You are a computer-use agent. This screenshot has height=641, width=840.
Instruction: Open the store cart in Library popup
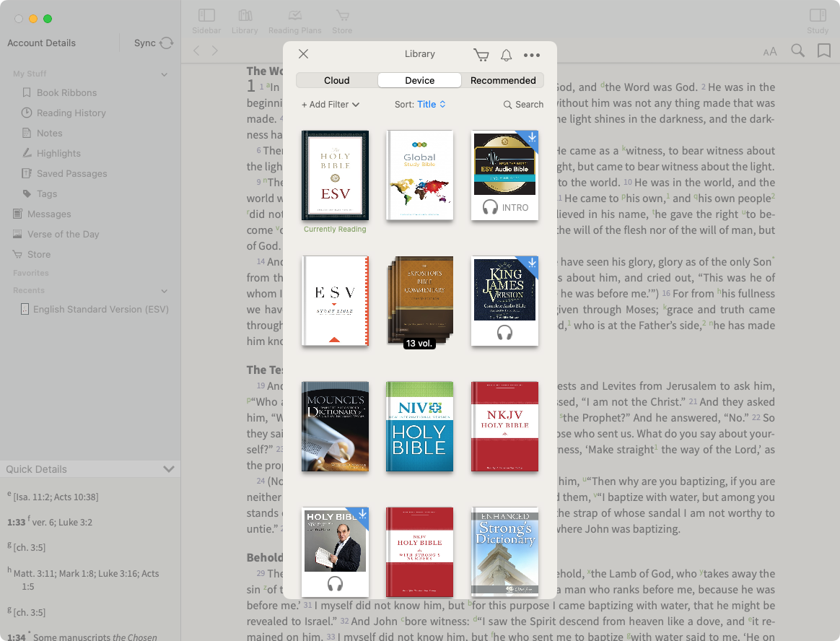click(481, 55)
